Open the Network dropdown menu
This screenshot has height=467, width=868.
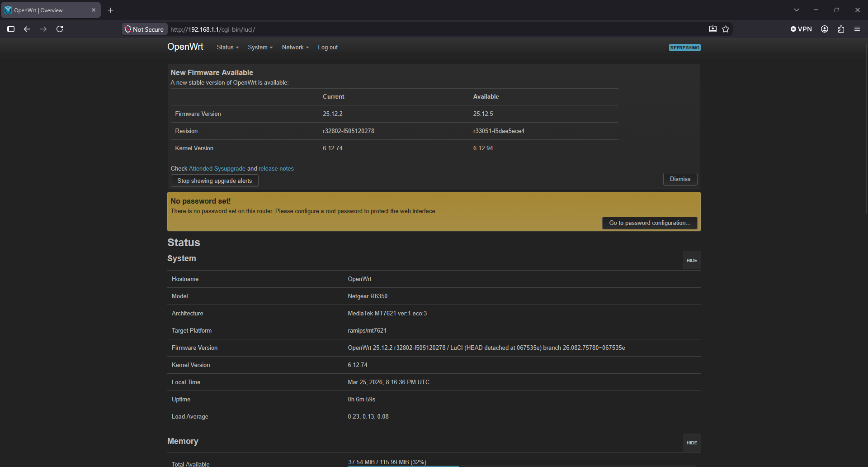295,48
